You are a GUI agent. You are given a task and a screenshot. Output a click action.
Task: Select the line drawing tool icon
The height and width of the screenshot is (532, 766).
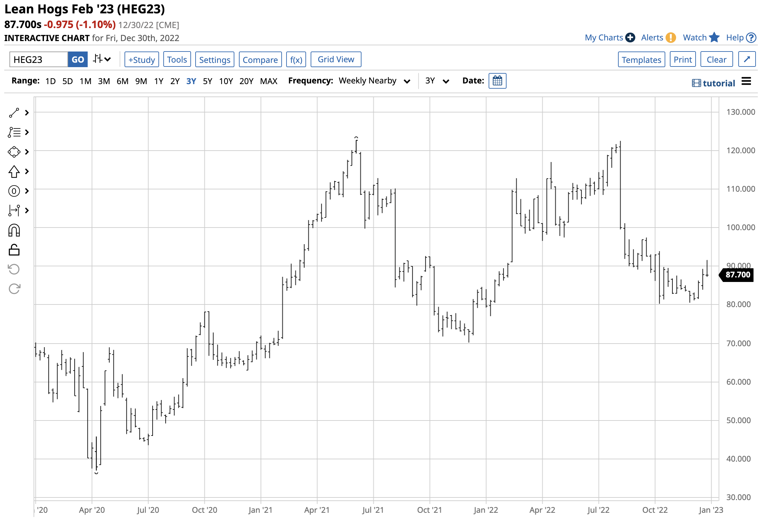coord(14,113)
